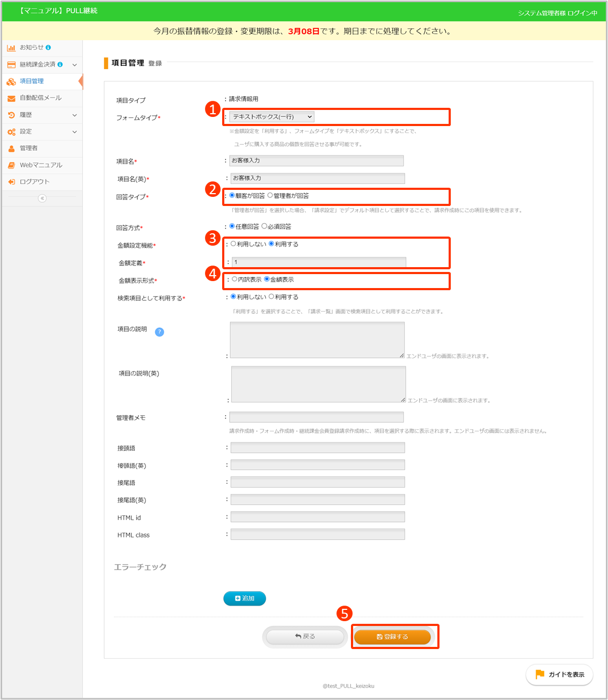Click the ログアウト sign-out icon

[x=11, y=182]
